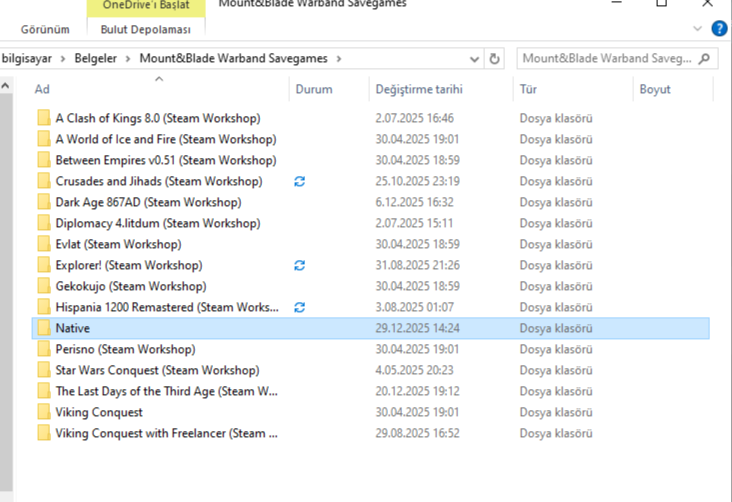Viewport: 732px width, 502px height.
Task: Click the navigation pane scroll-up arrow
Action: 5,85
